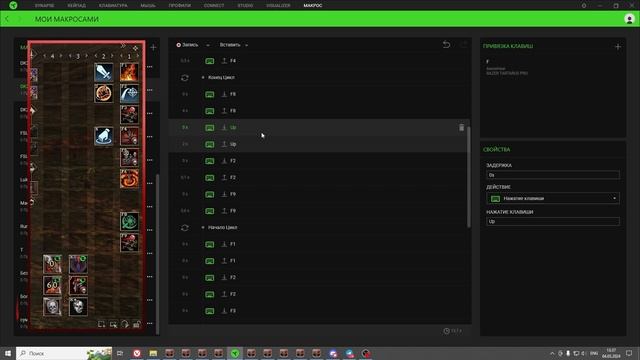
Task: Click keyboard icon in the F3 row
Action: (209, 311)
